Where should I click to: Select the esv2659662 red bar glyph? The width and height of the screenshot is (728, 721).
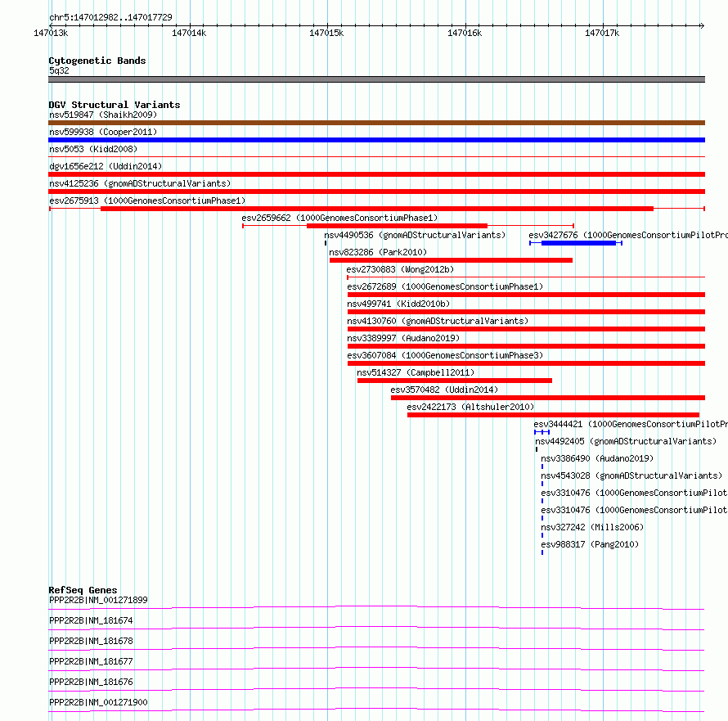point(408,226)
